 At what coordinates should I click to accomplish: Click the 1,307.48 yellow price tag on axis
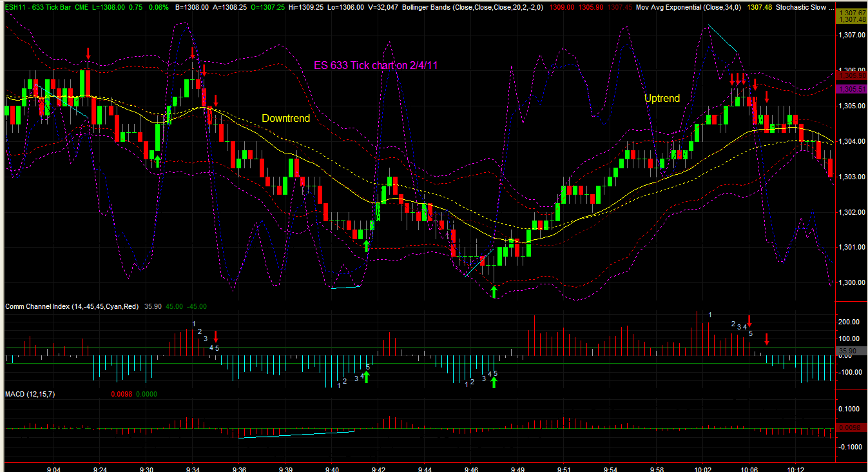851,20
